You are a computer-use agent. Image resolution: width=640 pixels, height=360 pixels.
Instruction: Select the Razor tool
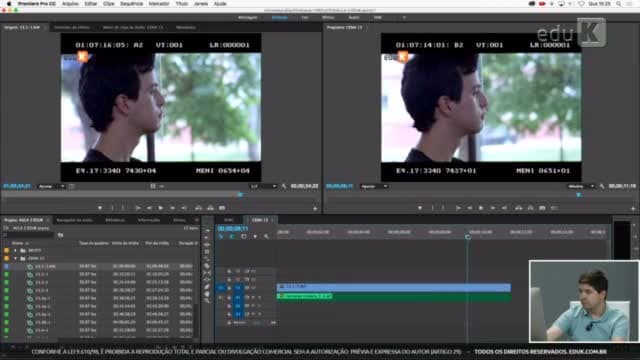point(207,266)
